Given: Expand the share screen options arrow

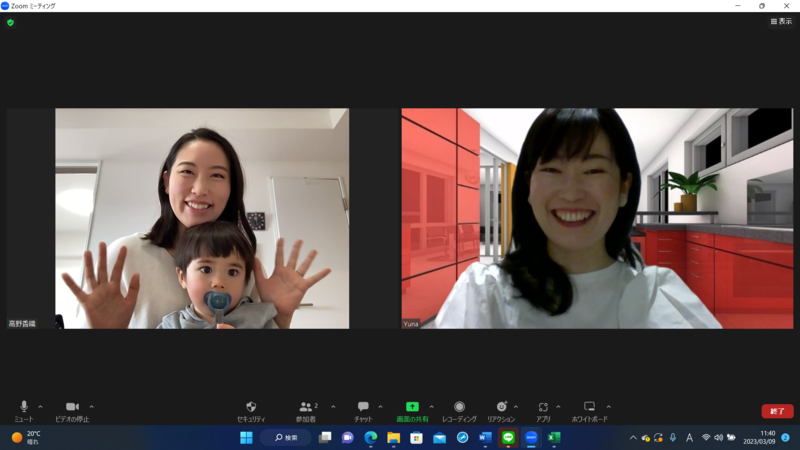Looking at the screenshot, I should [x=430, y=406].
